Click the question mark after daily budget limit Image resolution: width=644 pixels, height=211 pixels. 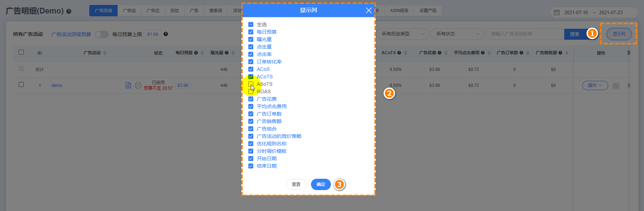click(166, 34)
